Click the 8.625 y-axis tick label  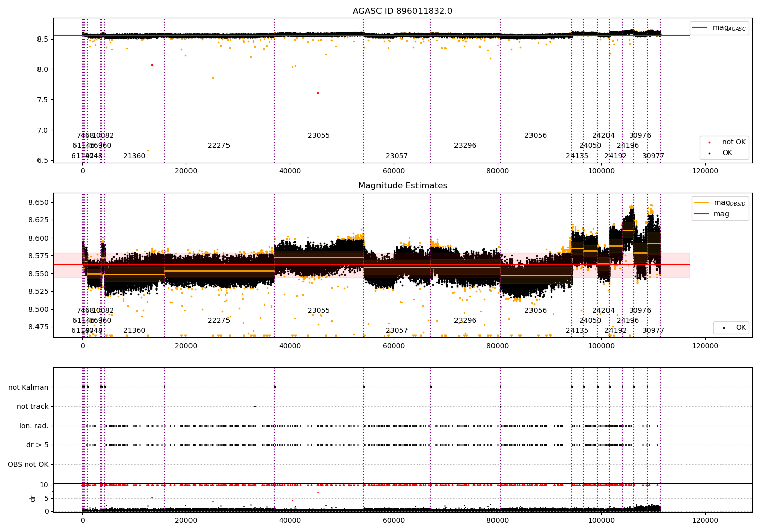[x=39, y=220]
